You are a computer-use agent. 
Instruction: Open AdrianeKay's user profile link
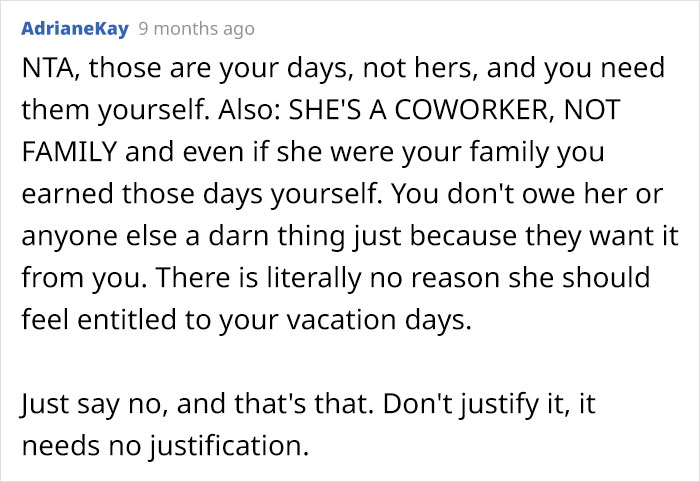point(75,29)
